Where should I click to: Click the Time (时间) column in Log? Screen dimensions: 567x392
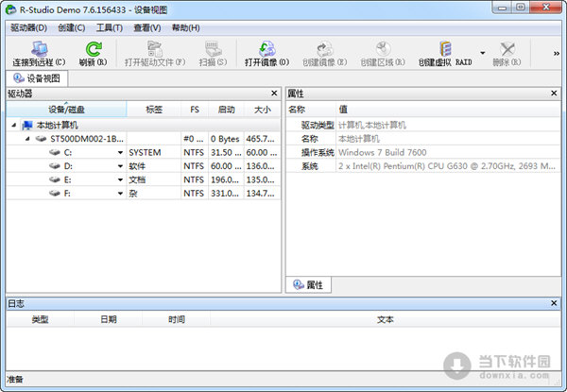(x=176, y=319)
